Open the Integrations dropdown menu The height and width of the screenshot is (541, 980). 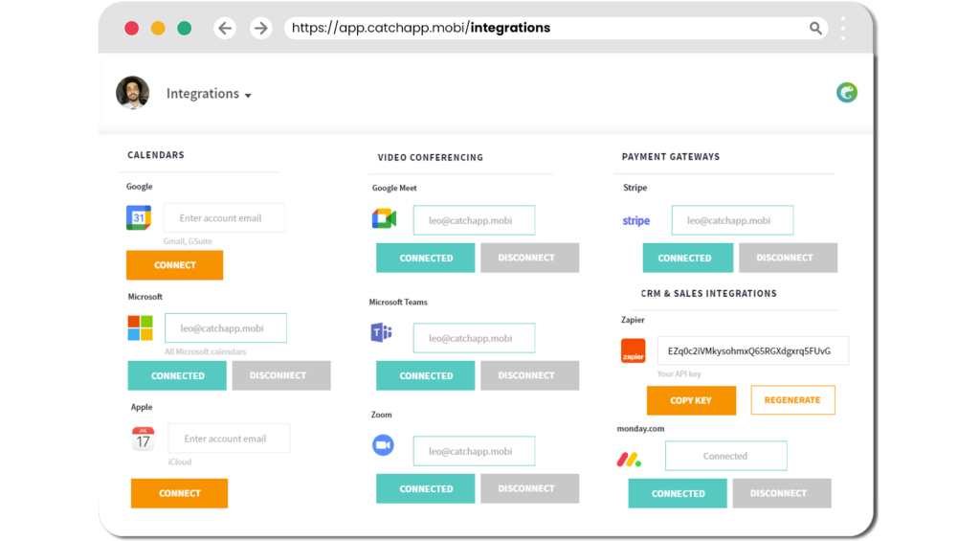click(x=209, y=94)
